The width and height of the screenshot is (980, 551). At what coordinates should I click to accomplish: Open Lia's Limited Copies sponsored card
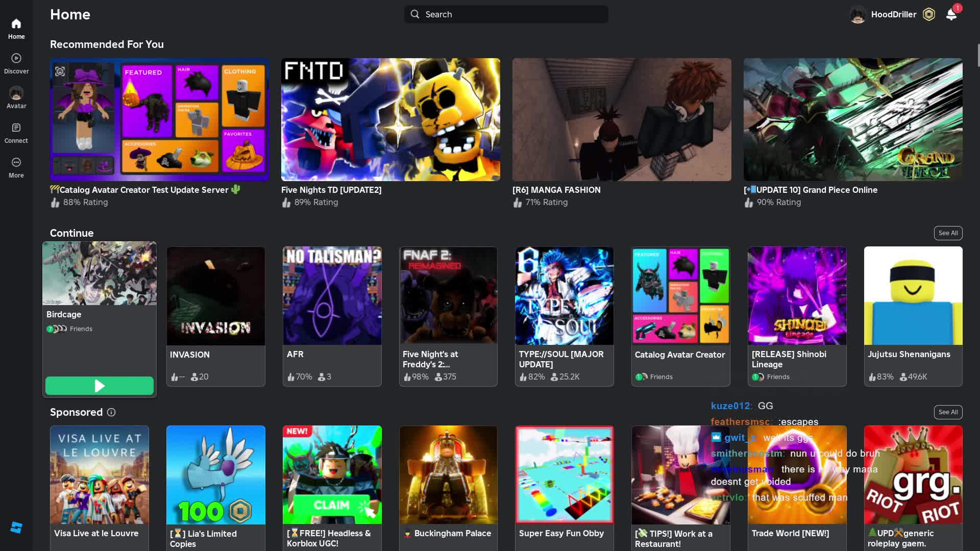tap(216, 488)
